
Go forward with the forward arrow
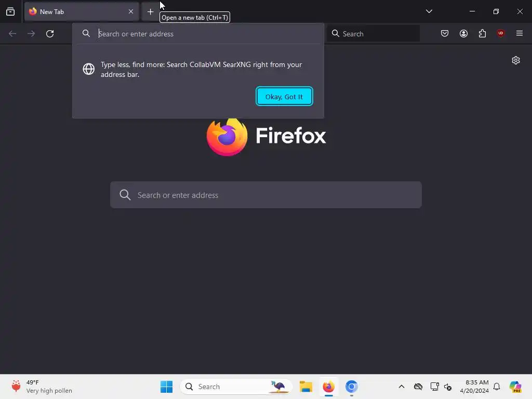pos(31,34)
